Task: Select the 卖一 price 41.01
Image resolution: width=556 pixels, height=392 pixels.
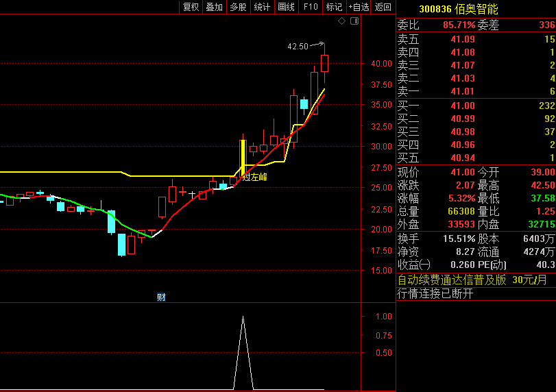Action: pos(463,91)
